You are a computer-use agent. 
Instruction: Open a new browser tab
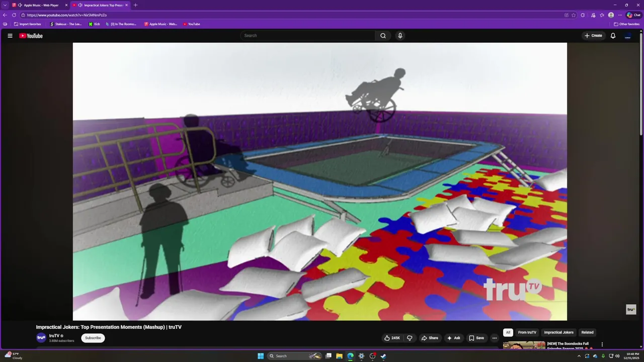tap(135, 5)
